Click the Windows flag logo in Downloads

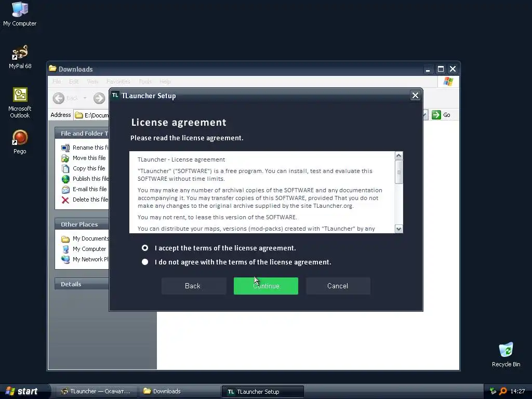pyautogui.click(x=448, y=82)
